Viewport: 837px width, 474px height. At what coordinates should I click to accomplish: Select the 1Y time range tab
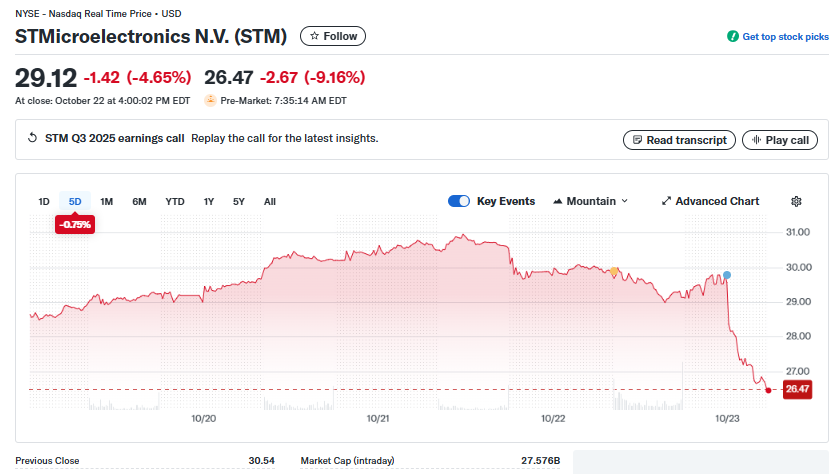click(x=209, y=201)
